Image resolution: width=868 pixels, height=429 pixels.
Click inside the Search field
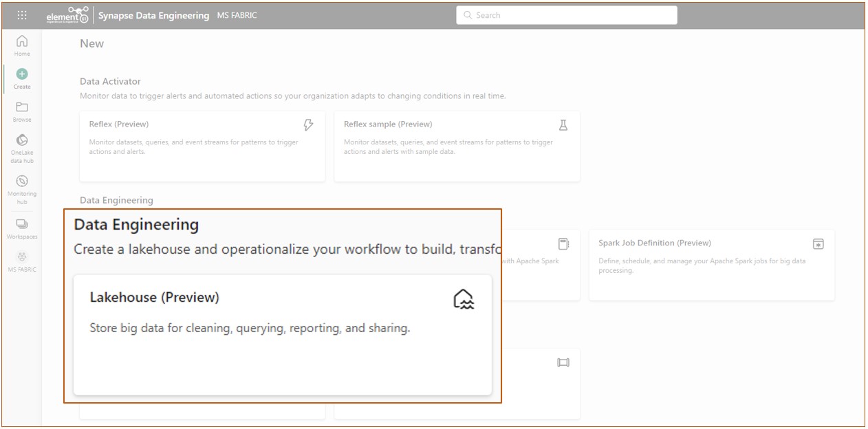[x=567, y=14]
